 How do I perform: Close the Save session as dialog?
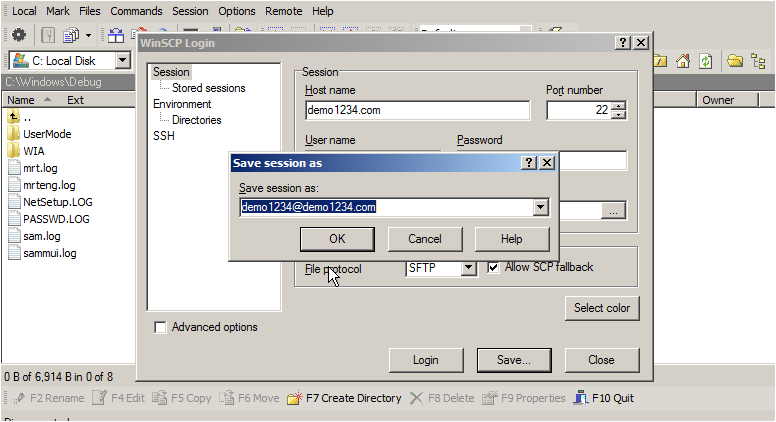point(547,163)
